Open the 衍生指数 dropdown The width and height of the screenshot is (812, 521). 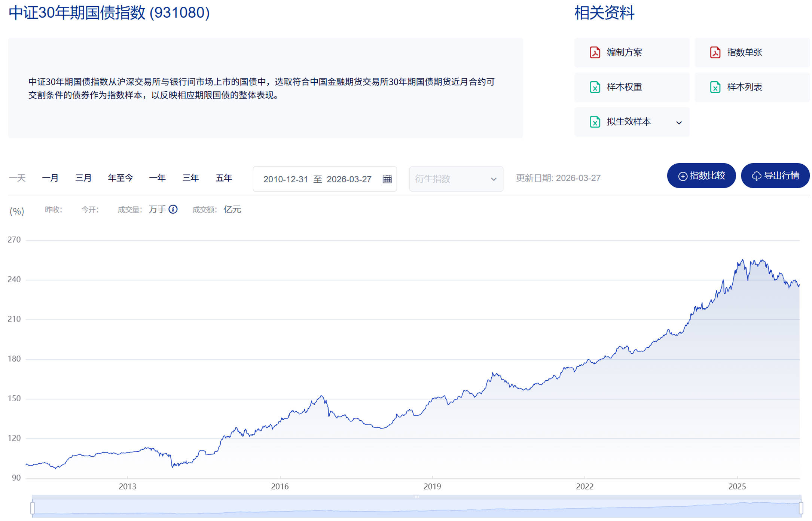449,179
